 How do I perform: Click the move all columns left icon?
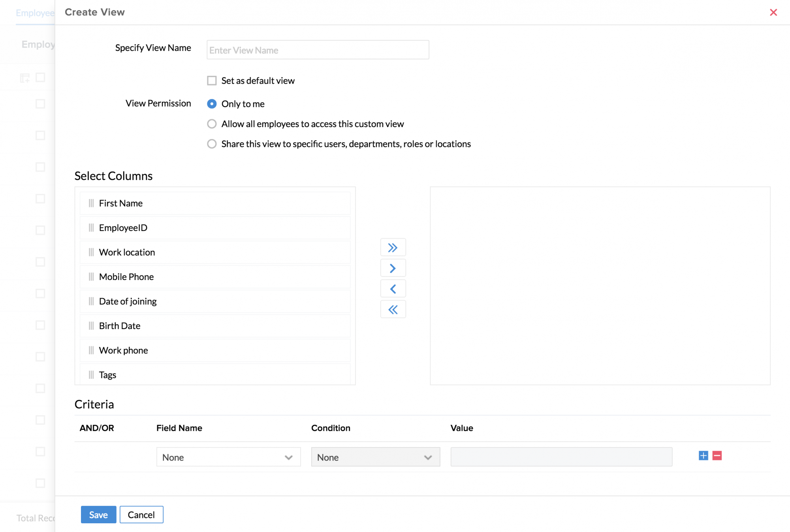point(393,310)
